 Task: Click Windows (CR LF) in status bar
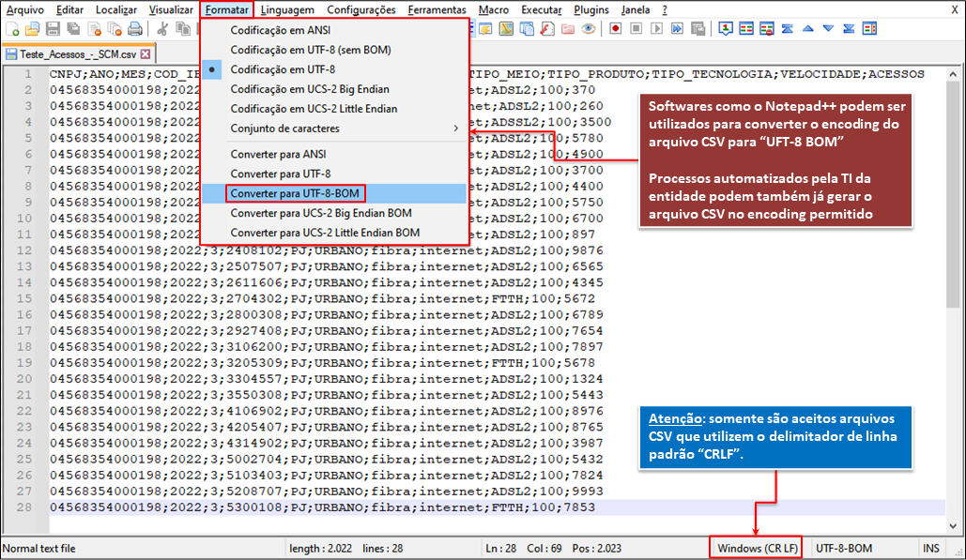click(757, 548)
